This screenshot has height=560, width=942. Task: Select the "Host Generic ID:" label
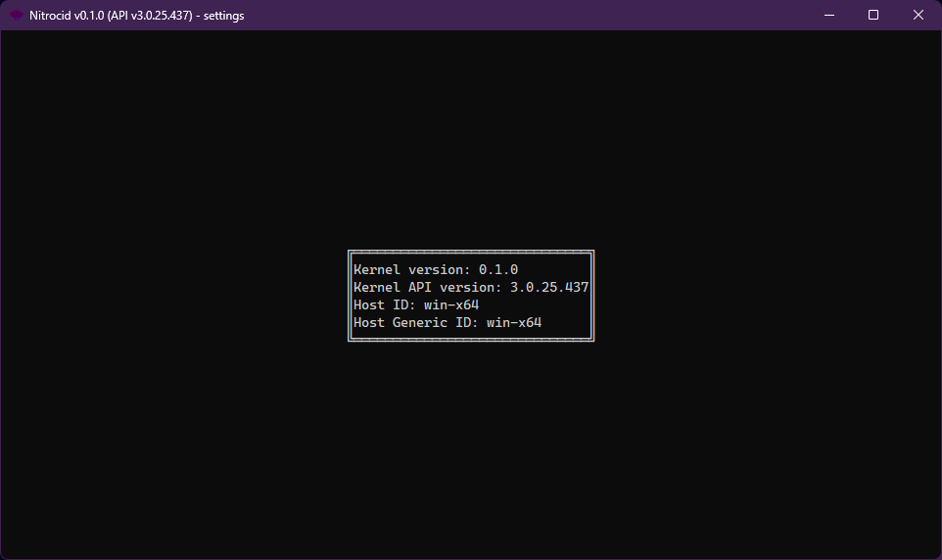(415, 322)
